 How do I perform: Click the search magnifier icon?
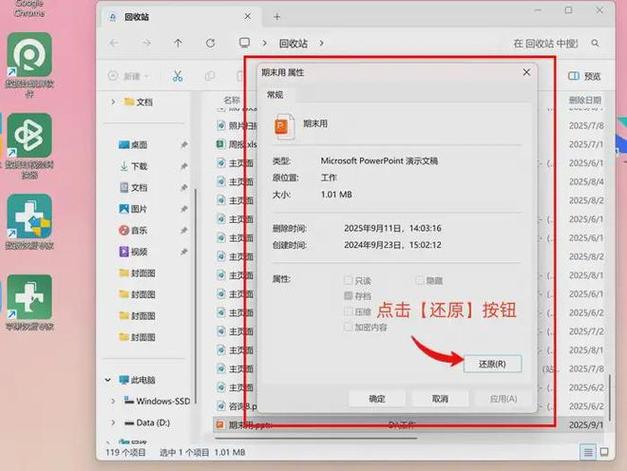pos(595,43)
